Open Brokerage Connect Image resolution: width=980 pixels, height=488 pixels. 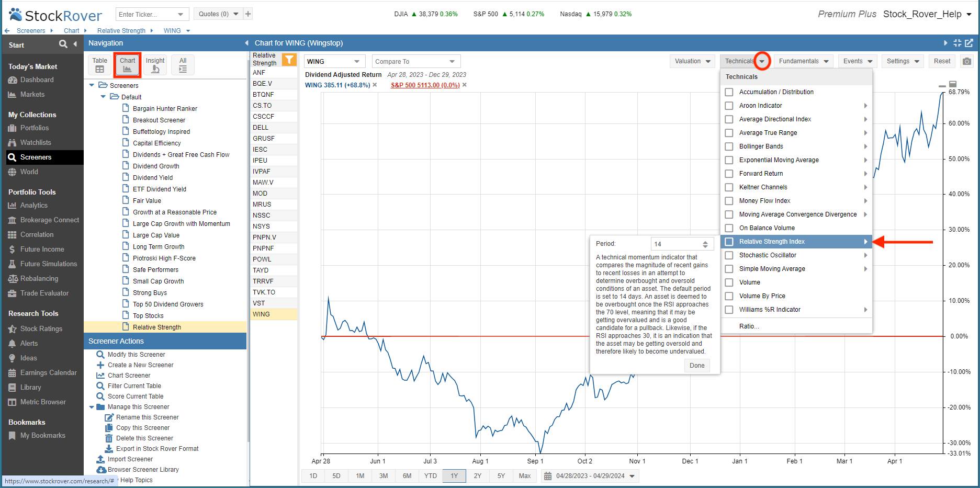(x=49, y=220)
